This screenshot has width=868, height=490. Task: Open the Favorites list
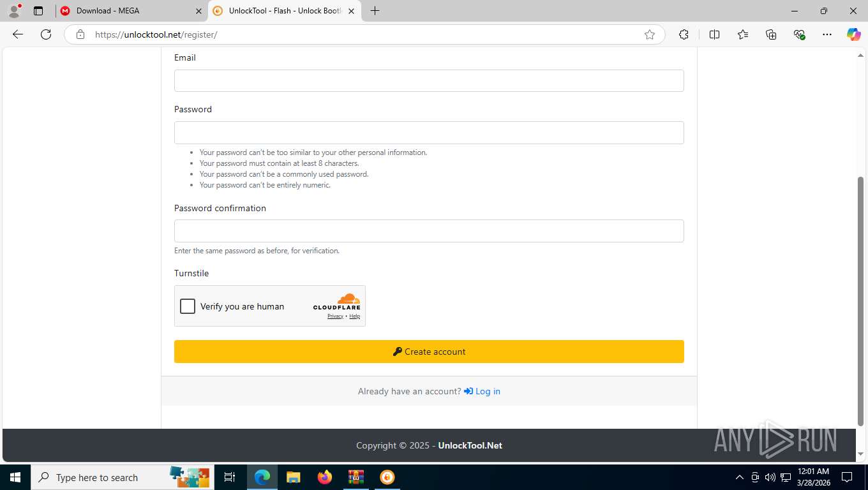(743, 34)
